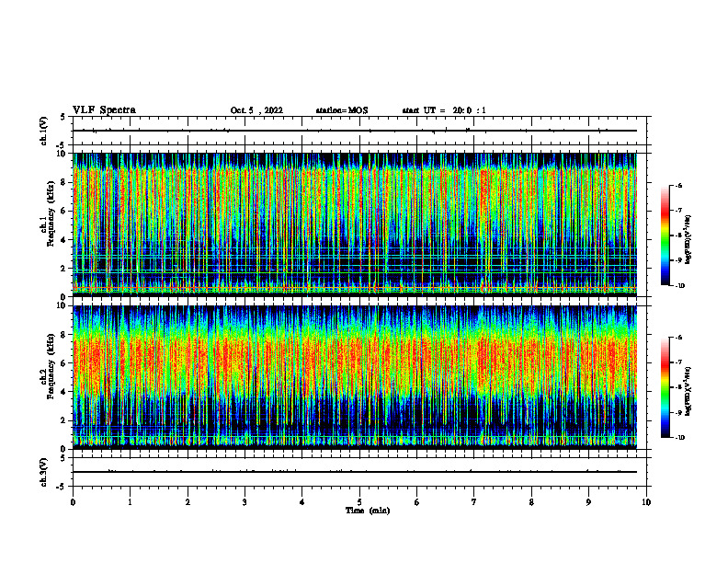Click time axis tick label "4"
This screenshot has height=563, width=728.
tap(302, 502)
